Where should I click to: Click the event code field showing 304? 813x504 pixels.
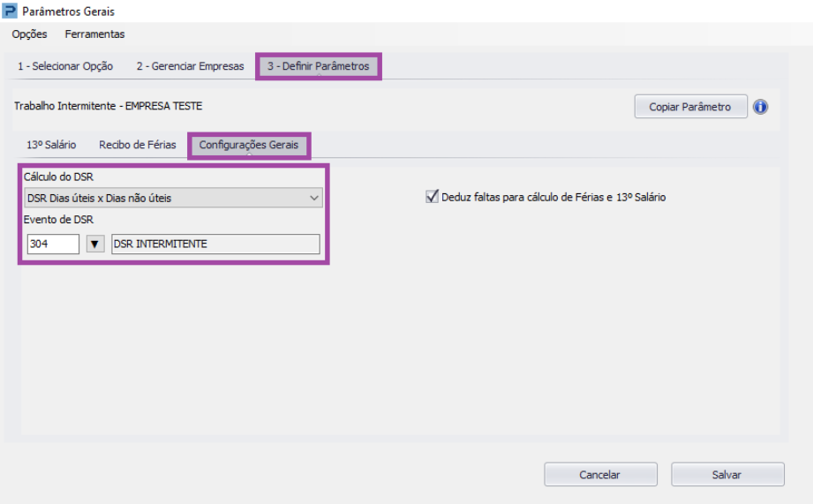(x=53, y=244)
